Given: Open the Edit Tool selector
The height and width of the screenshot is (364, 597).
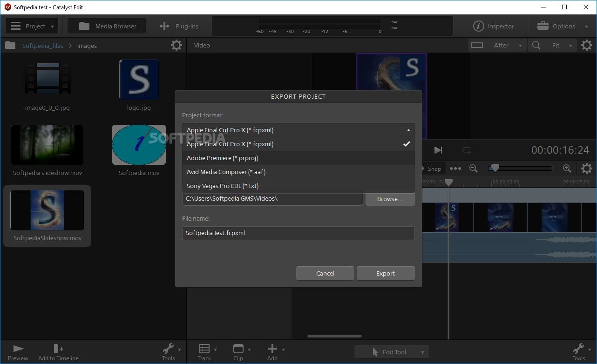Looking at the screenshot, I should [391, 352].
